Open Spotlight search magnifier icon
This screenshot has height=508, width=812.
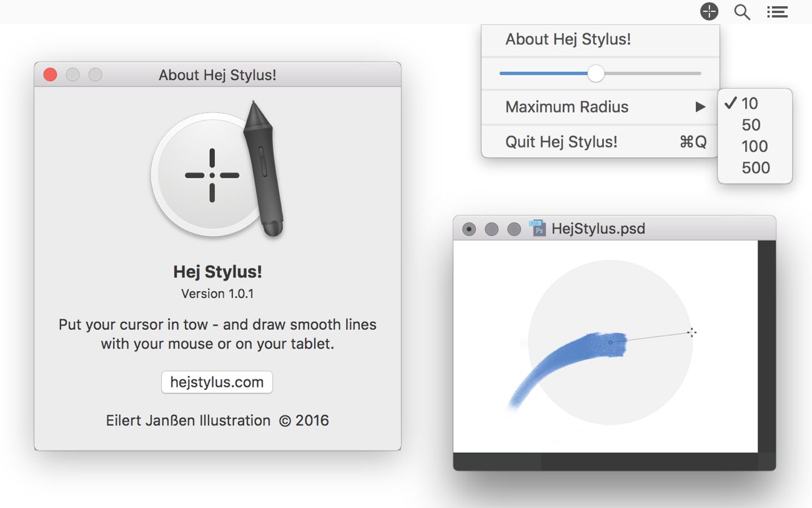pos(742,12)
